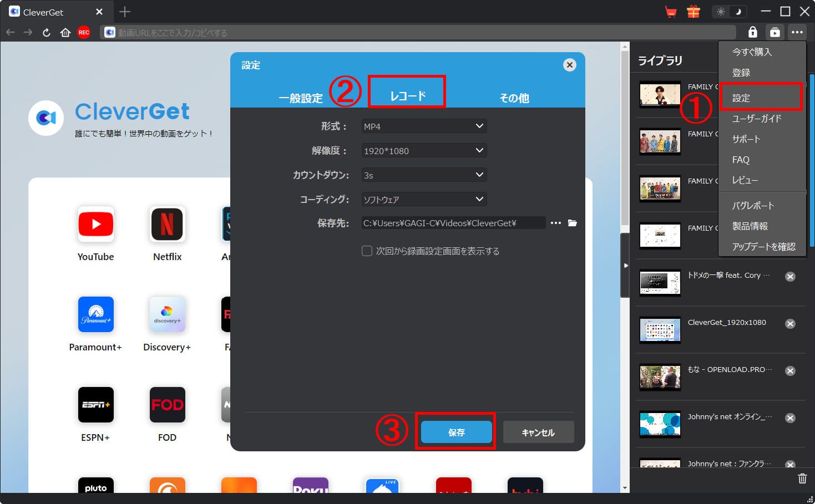Click the red REC record button

[x=84, y=33]
